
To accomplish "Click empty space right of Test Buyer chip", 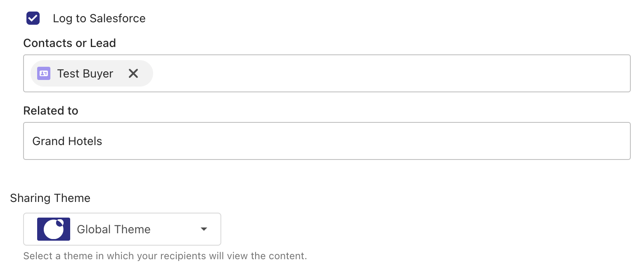I will tap(391, 73).
